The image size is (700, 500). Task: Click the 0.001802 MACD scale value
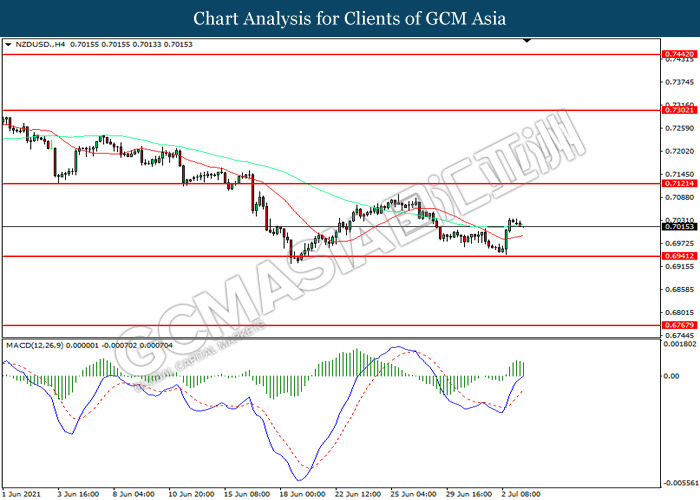point(680,344)
